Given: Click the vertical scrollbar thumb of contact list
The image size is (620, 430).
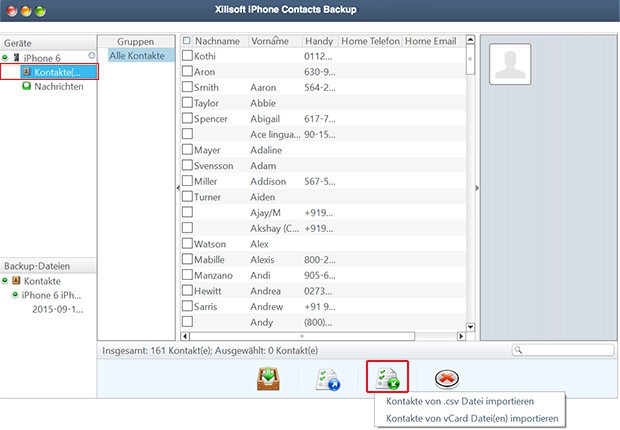Looking at the screenshot, I should pos(470,59).
